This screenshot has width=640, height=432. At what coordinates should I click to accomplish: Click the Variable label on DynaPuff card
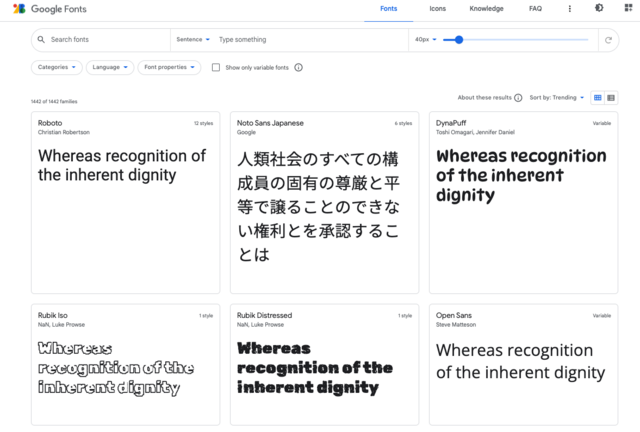click(x=602, y=123)
